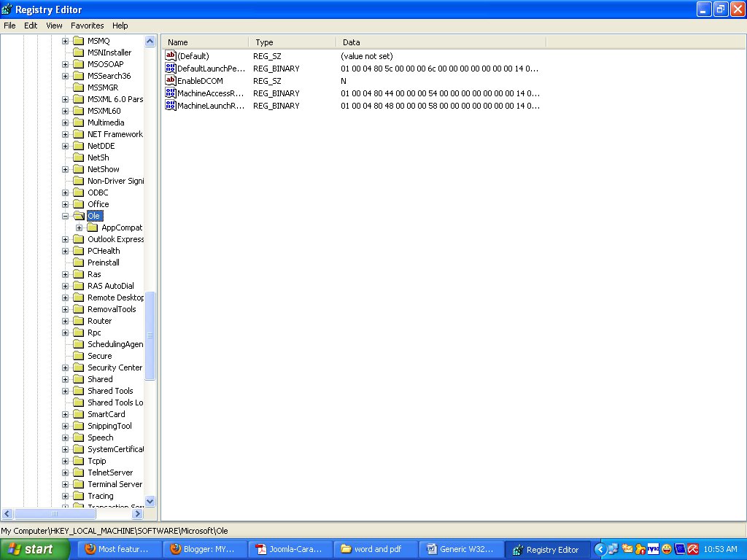Expand the Office key
The image size is (747, 560).
(x=65, y=204)
